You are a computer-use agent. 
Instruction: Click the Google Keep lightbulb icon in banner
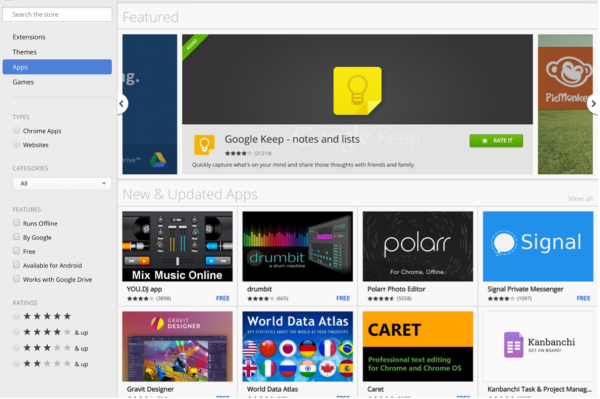pos(357,91)
